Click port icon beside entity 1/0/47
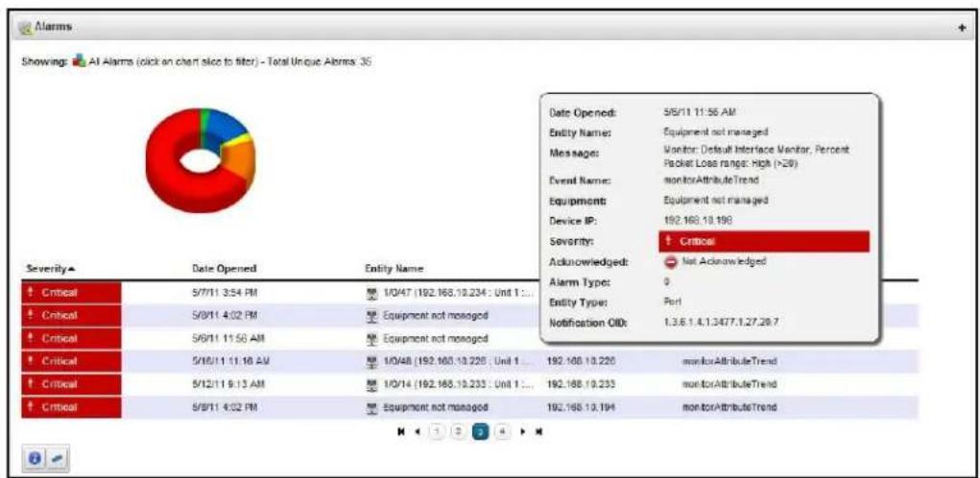The height and width of the screenshot is (478, 980). (x=371, y=293)
